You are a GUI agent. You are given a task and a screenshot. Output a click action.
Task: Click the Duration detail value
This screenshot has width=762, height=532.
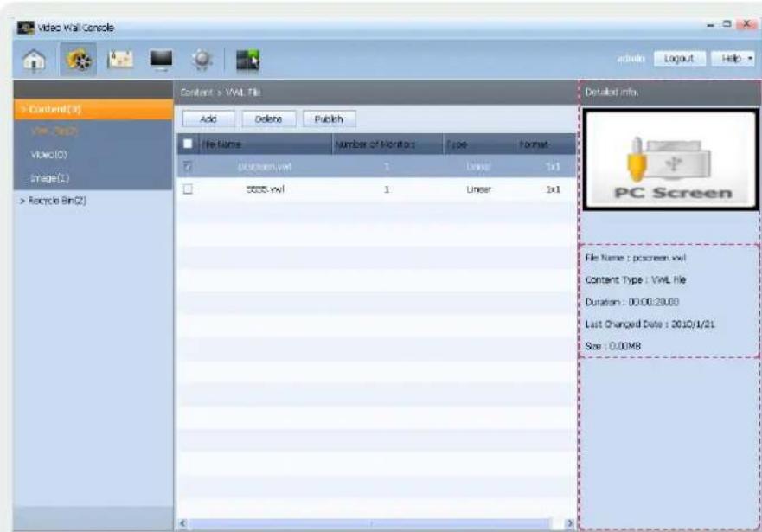click(653, 302)
